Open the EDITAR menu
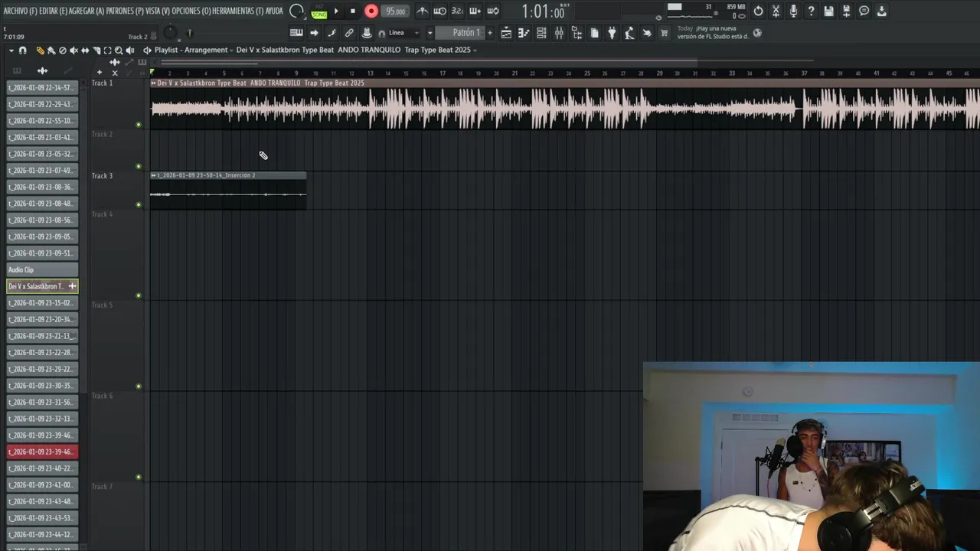Viewport: 980px width, 551px height. tap(53, 11)
